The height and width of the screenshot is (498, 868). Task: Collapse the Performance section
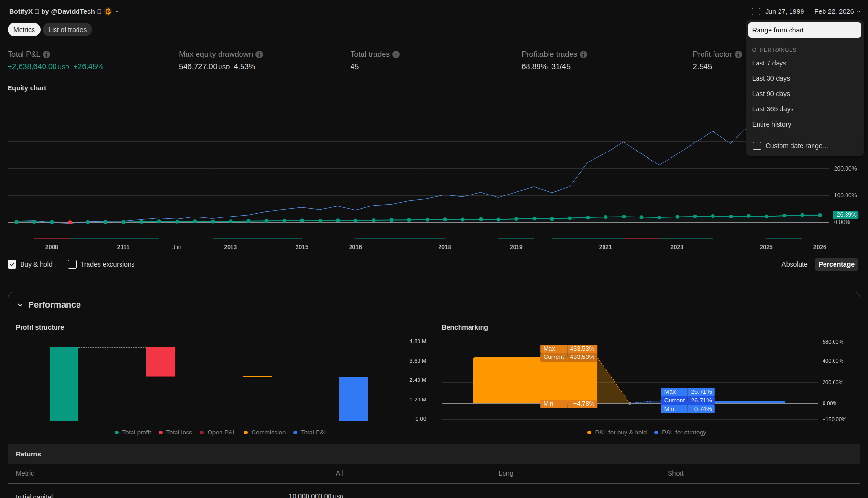(20, 305)
